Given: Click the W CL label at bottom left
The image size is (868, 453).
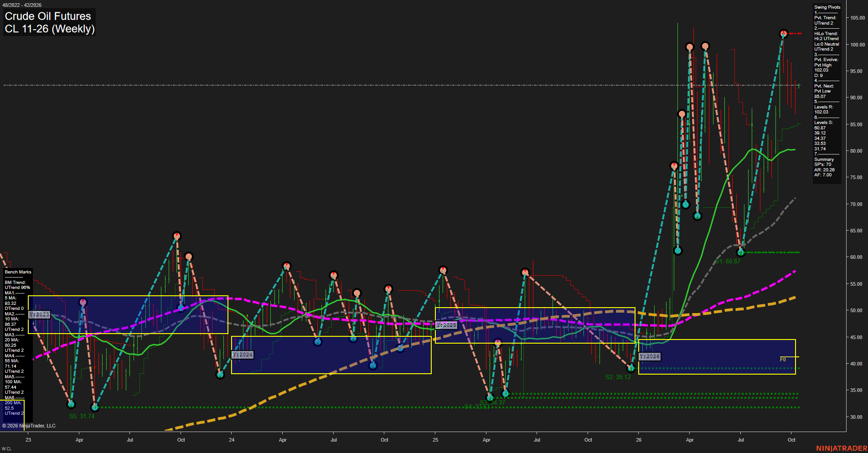Looking at the screenshot, I should [x=6, y=449].
